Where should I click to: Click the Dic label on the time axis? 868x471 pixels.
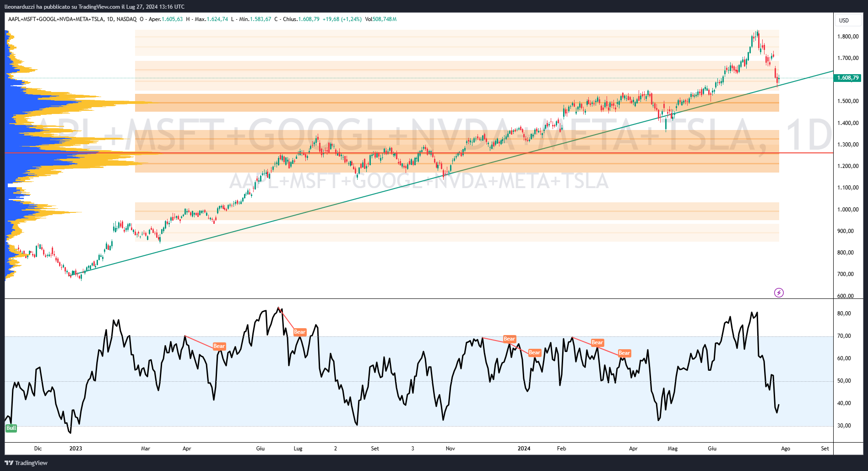(38, 449)
